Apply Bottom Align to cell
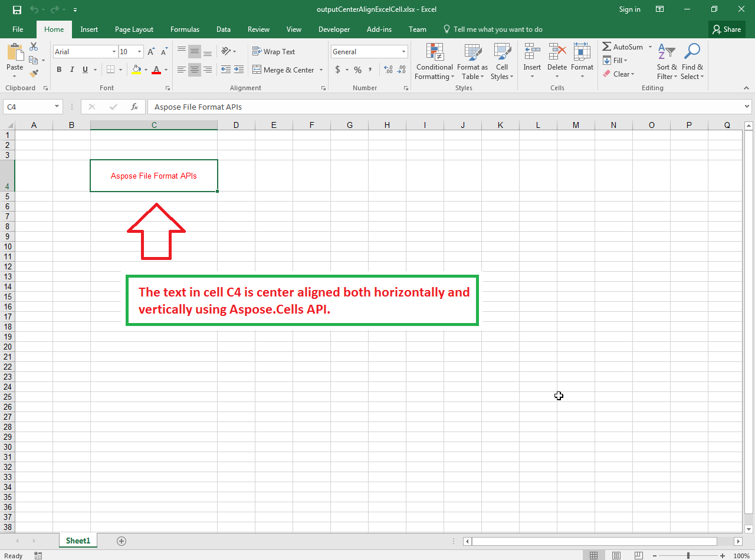 coord(207,52)
